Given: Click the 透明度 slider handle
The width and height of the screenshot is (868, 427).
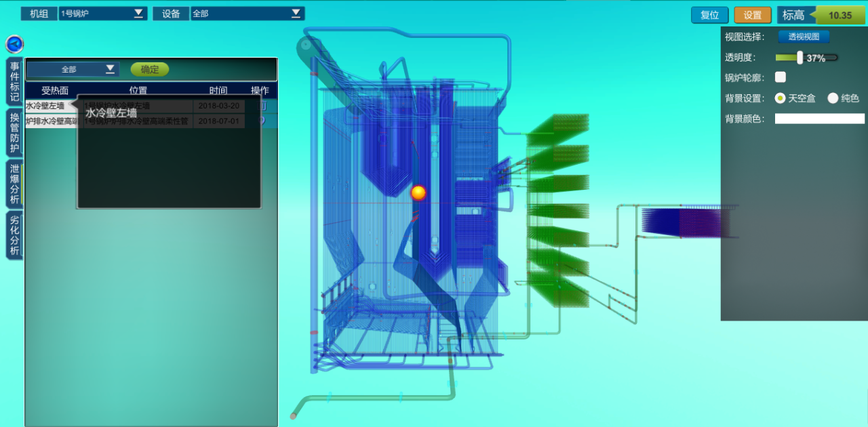Looking at the screenshot, I should click(x=800, y=58).
